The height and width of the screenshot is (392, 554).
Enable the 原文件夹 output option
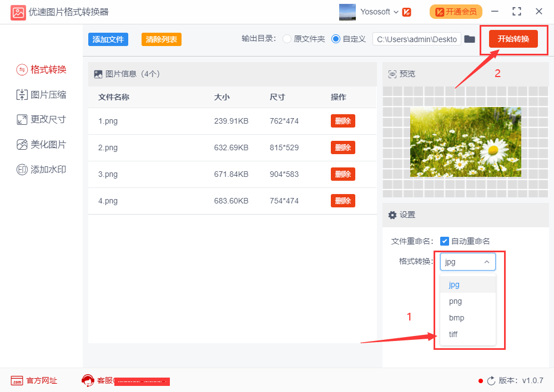[x=286, y=39]
